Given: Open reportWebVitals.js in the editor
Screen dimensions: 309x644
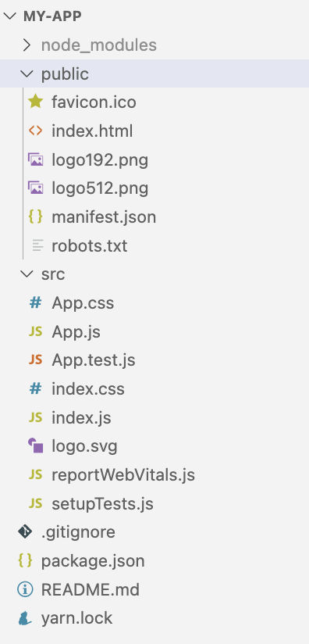Looking at the screenshot, I should click(123, 474).
